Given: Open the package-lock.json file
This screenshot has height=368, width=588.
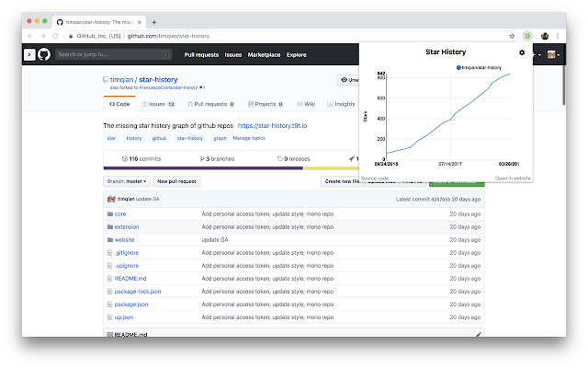Looking at the screenshot, I should click(x=138, y=292).
